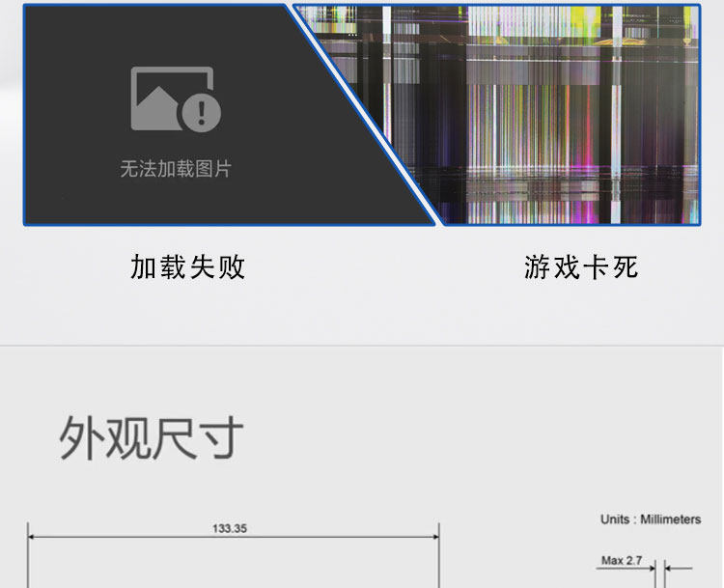Click the 133.35 dimension value
This screenshot has width=724, height=588.
(230, 528)
